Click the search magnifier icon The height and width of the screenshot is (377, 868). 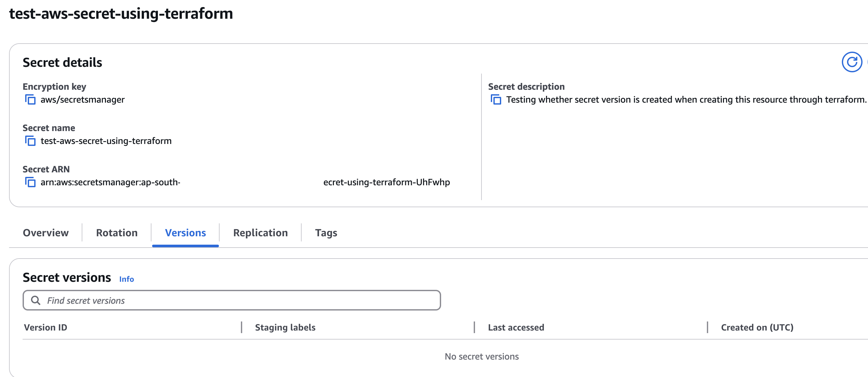pyautogui.click(x=36, y=300)
